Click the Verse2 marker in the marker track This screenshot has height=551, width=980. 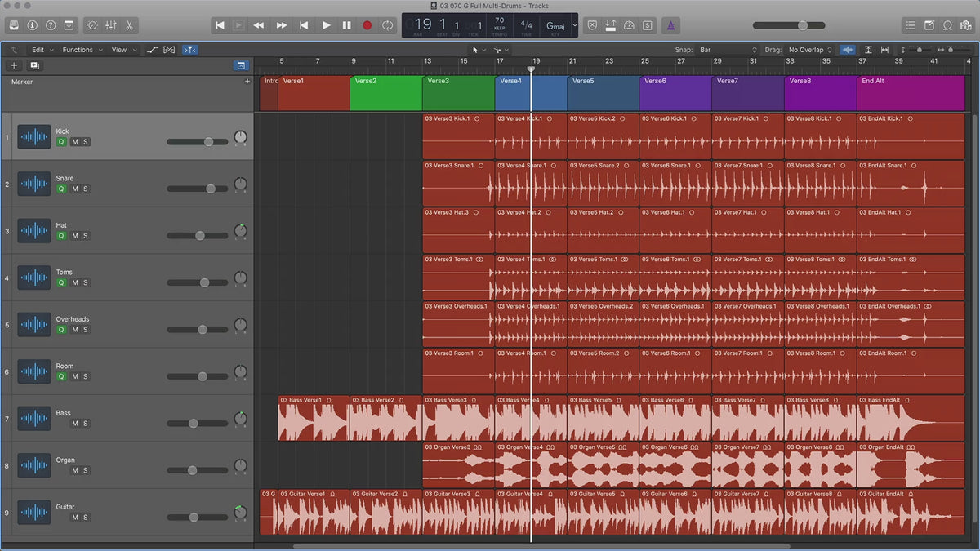tap(385, 94)
